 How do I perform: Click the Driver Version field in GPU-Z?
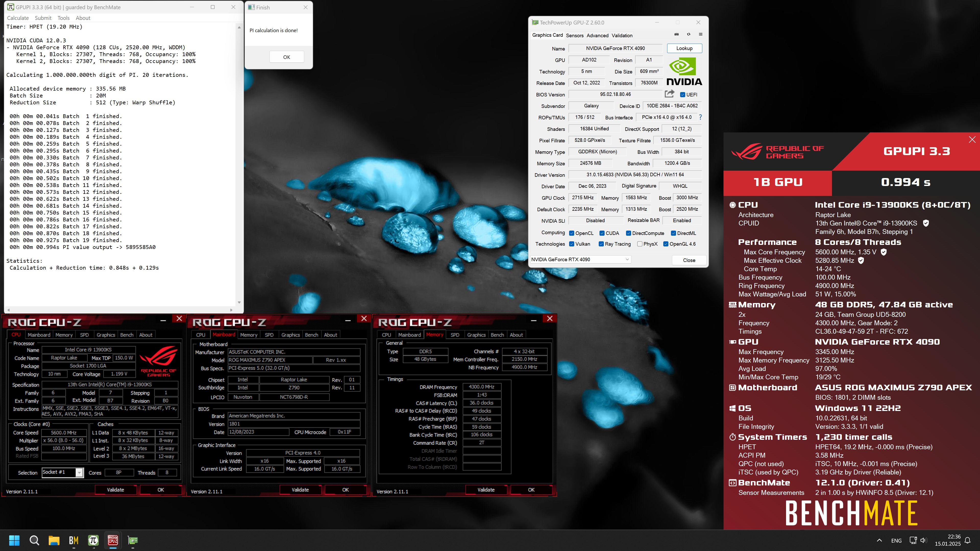pyautogui.click(x=635, y=174)
